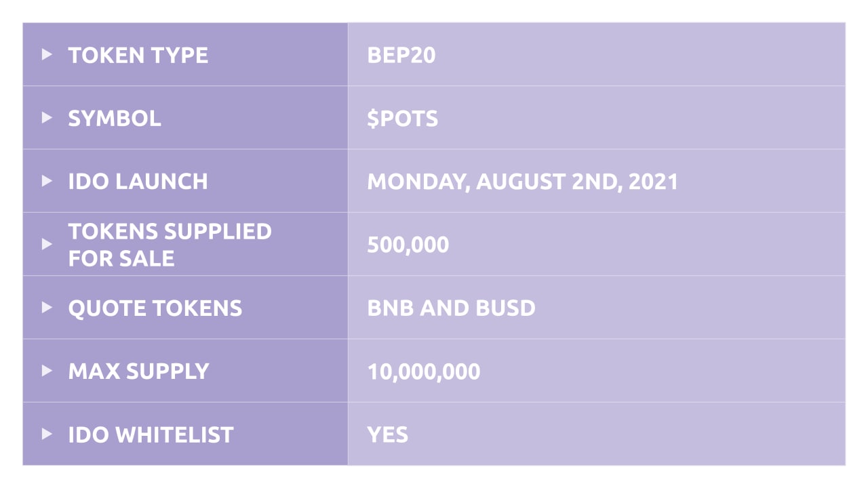This screenshot has height=488, width=868.
Task: Select the SYMBOL label text
Action: (x=115, y=118)
